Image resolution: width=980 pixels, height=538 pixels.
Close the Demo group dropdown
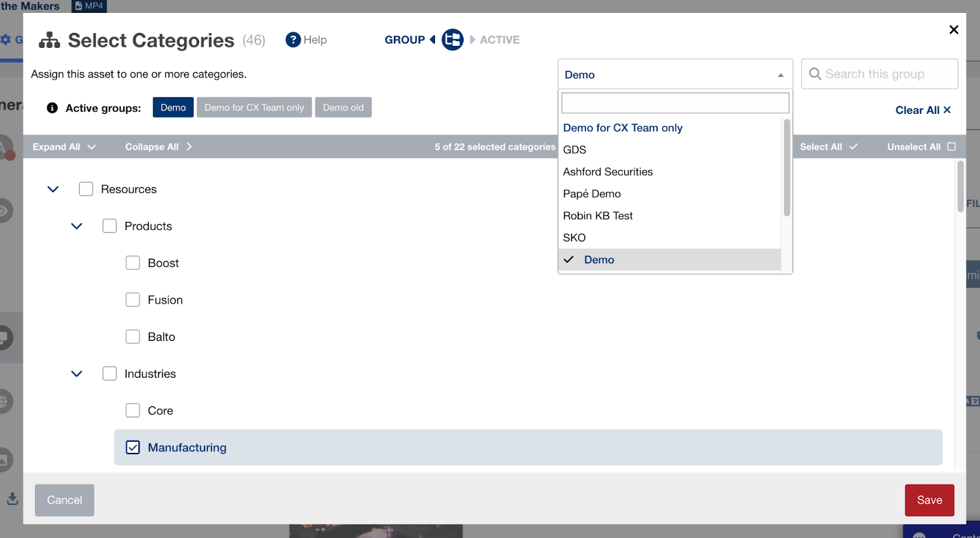(x=780, y=75)
